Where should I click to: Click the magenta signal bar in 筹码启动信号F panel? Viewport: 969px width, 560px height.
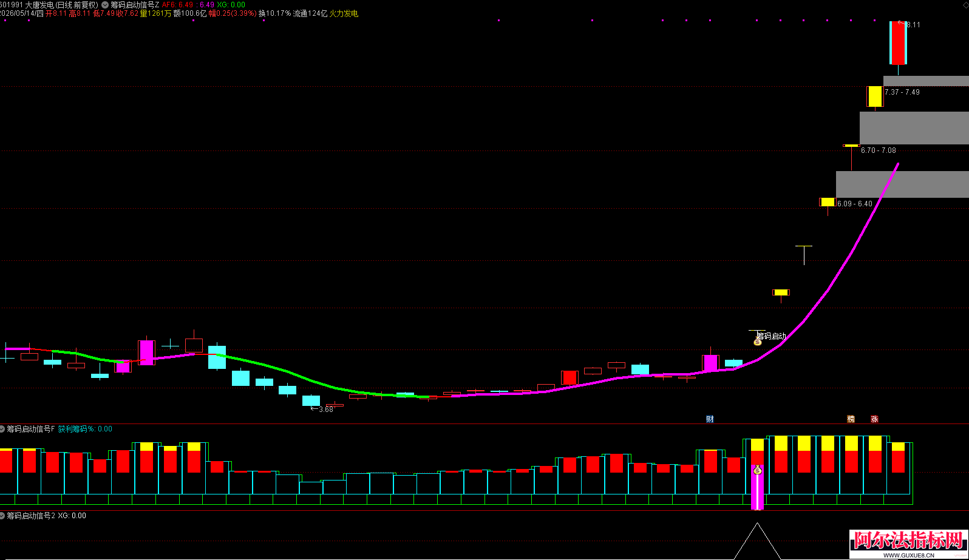pos(757,488)
